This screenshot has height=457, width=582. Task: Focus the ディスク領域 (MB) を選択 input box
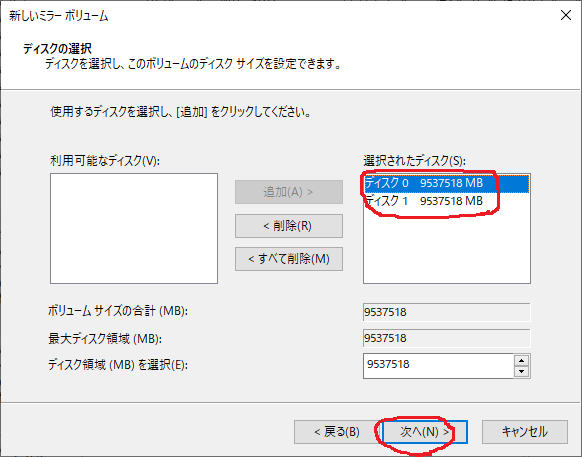click(x=438, y=366)
